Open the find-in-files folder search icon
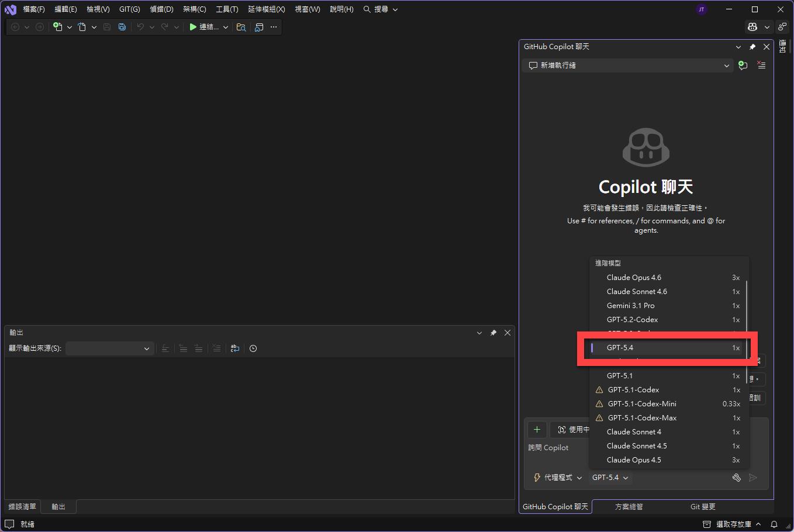Viewport: 794px width, 532px height. point(241,27)
